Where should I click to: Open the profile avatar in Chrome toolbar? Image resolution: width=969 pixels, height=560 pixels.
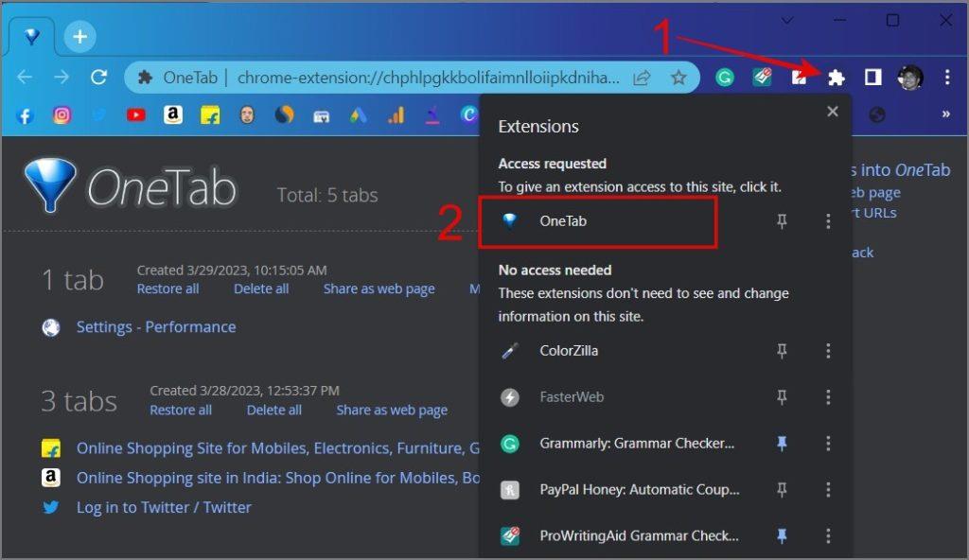tap(909, 78)
